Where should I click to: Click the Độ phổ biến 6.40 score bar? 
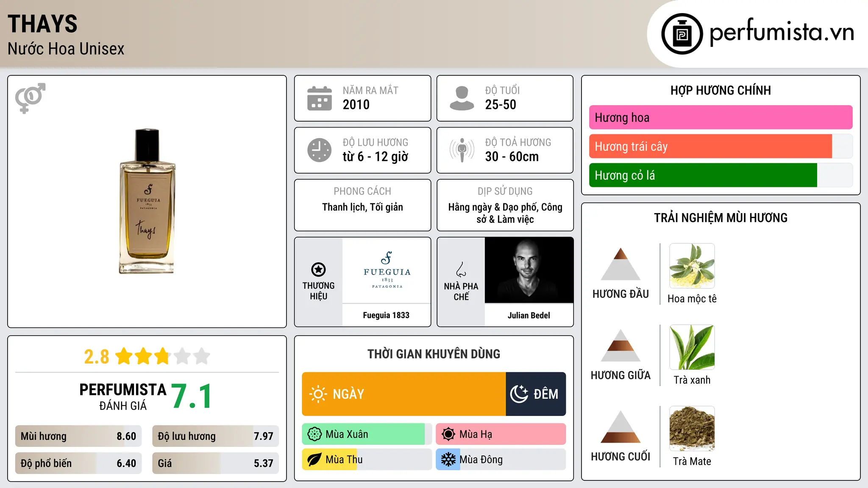pyautogui.click(x=78, y=463)
